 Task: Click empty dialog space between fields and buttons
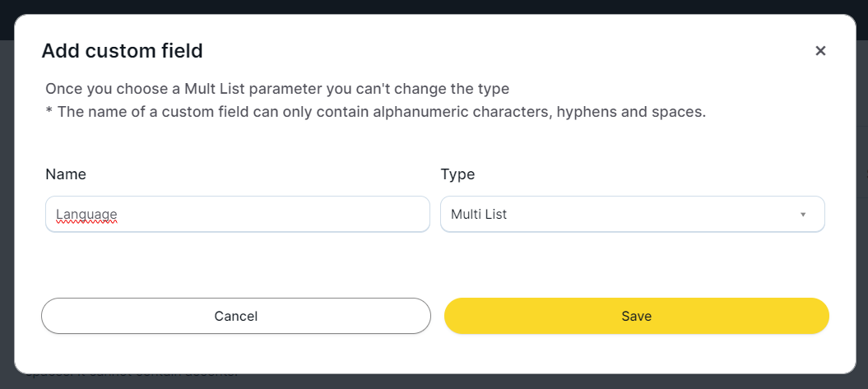pyautogui.click(x=434, y=265)
